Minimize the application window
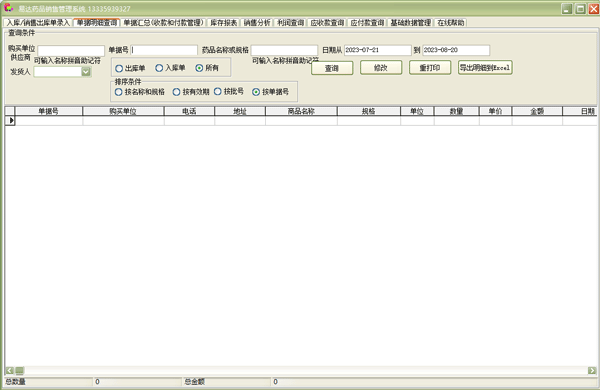600x390 pixels. coord(567,8)
